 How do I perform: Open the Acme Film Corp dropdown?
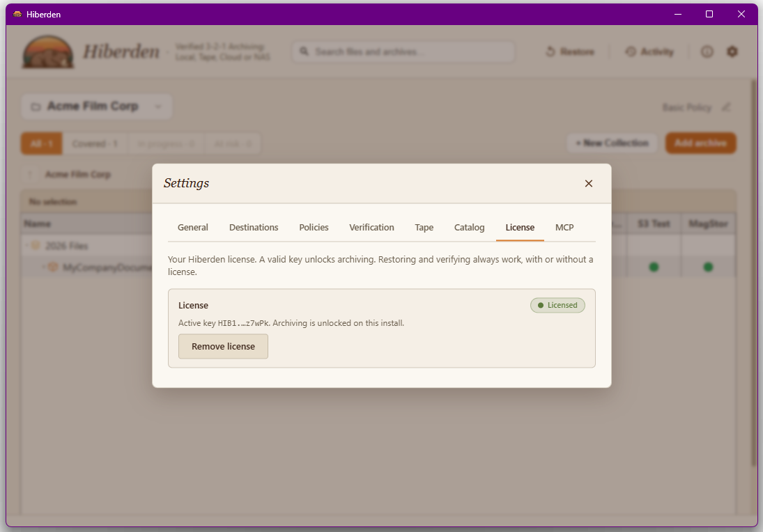click(97, 107)
